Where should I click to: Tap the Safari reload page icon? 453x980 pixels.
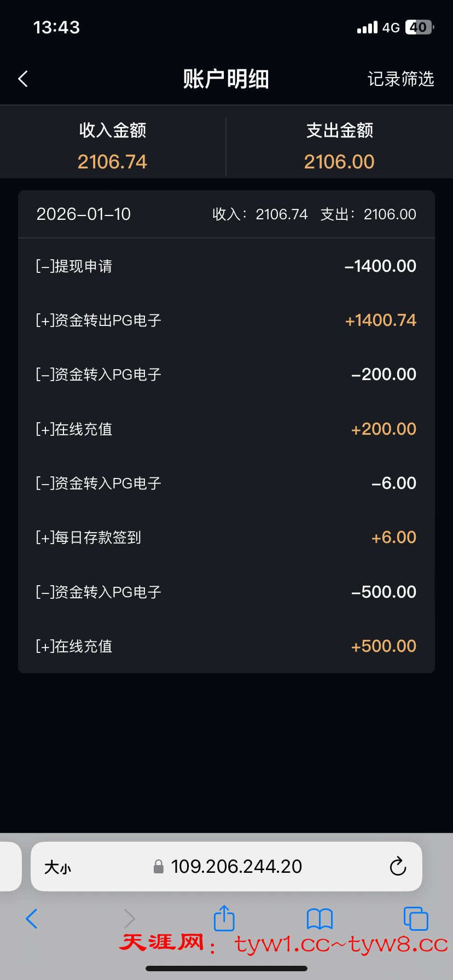click(398, 866)
